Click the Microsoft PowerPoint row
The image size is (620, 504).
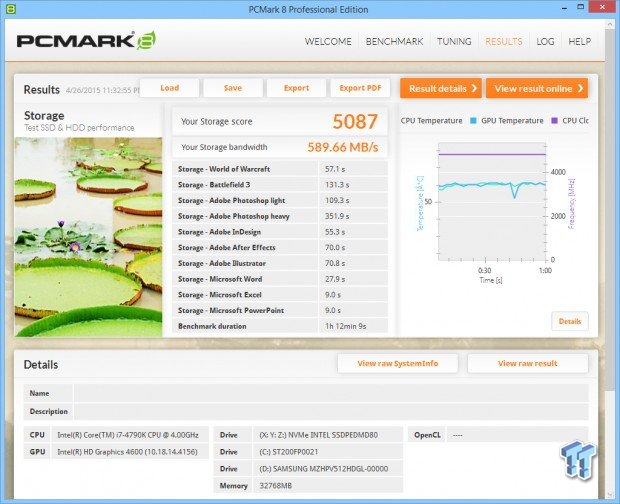coord(280,310)
